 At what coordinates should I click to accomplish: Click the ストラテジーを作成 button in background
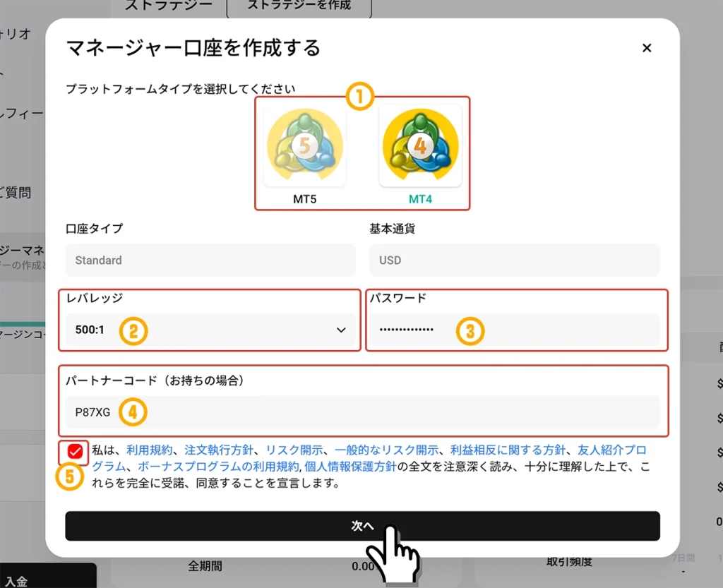click(x=299, y=6)
